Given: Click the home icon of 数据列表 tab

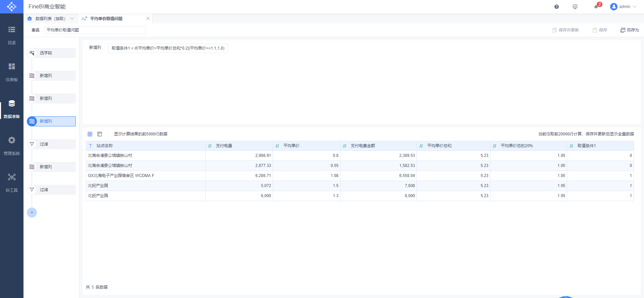Looking at the screenshot, I should coord(30,18).
